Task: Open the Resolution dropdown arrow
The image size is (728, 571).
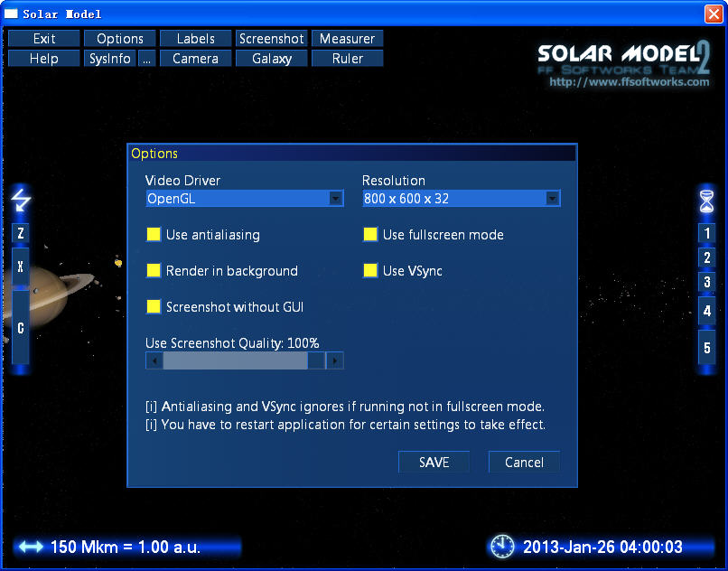Action: (x=552, y=199)
